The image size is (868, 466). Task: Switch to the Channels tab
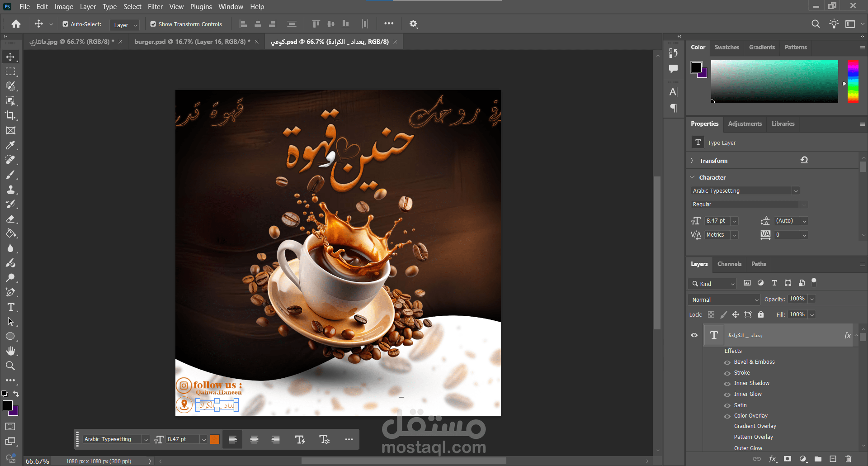click(x=729, y=264)
